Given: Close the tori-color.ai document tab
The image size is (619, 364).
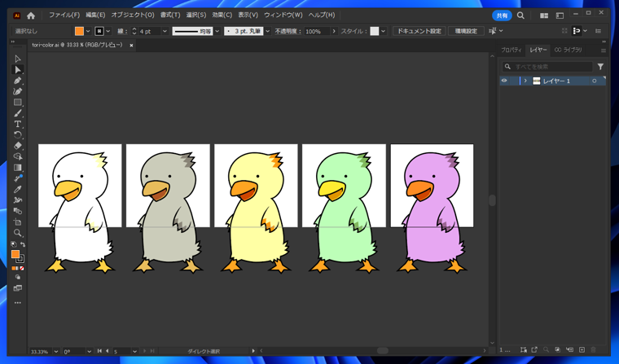Looking at the screenshot, I should pos(131,46).
